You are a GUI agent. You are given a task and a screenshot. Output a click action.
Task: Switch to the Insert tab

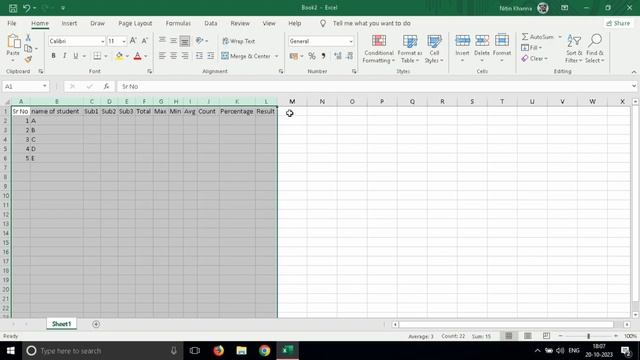pos(69,23)
